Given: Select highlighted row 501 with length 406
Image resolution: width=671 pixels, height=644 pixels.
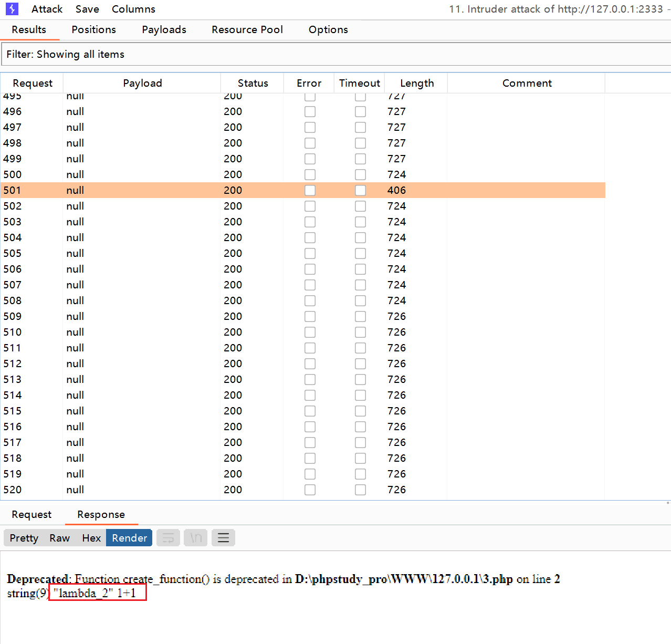Looking at the screenshot, I should 302,190.
